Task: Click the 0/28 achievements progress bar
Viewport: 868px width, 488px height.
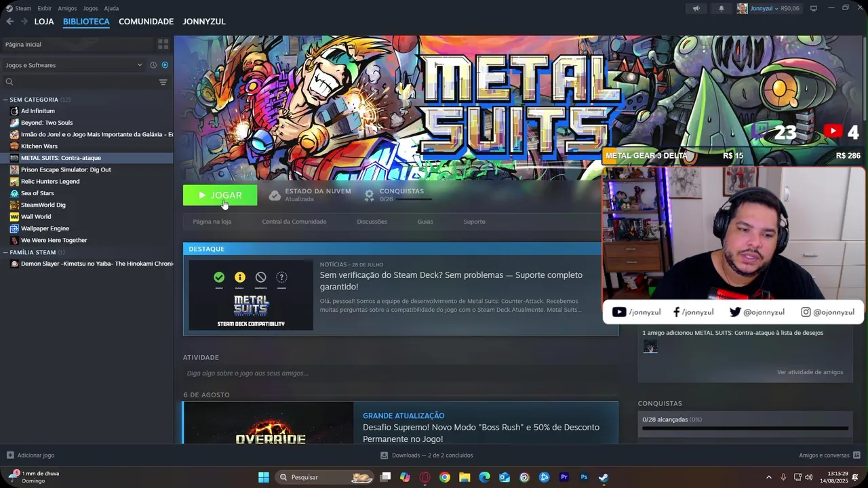Action: (745, 428)
